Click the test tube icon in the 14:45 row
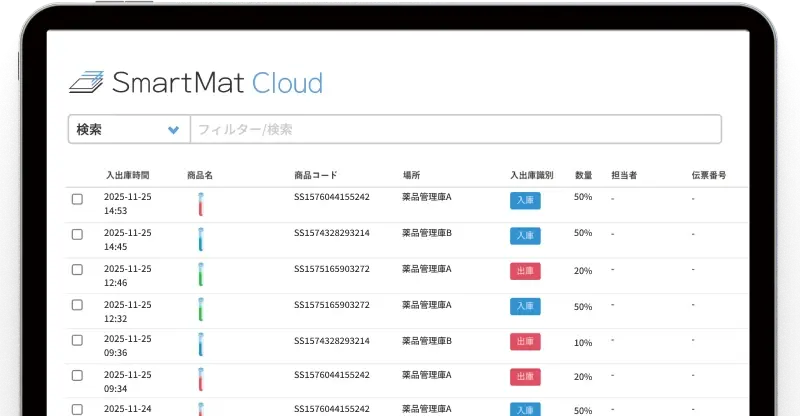Screen dimensions: 800x416 pyautogui.click(x=201, y=240)
